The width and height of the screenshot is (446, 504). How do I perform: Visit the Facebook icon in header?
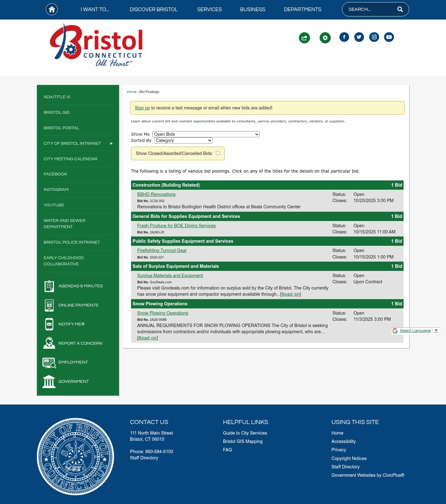344,37
